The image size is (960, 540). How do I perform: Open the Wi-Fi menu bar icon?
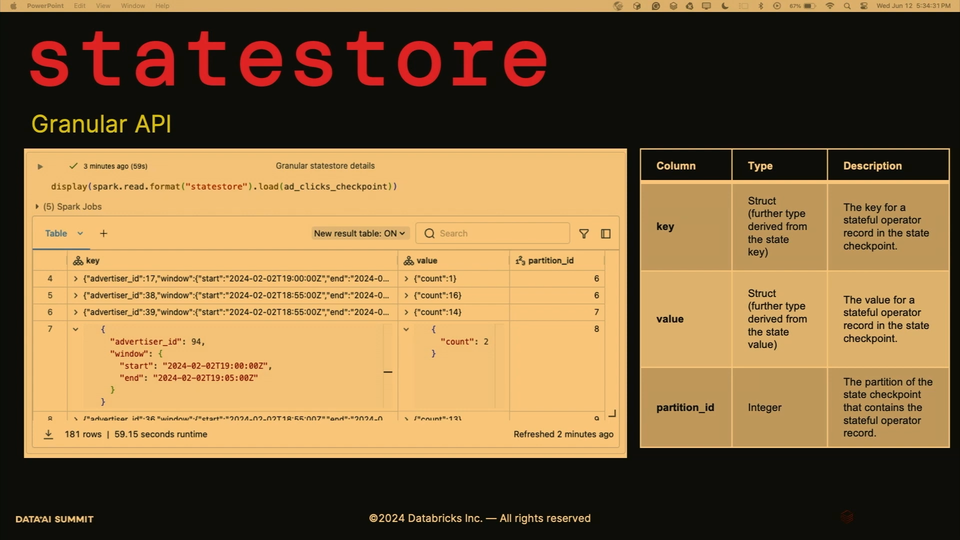point(830,6)
